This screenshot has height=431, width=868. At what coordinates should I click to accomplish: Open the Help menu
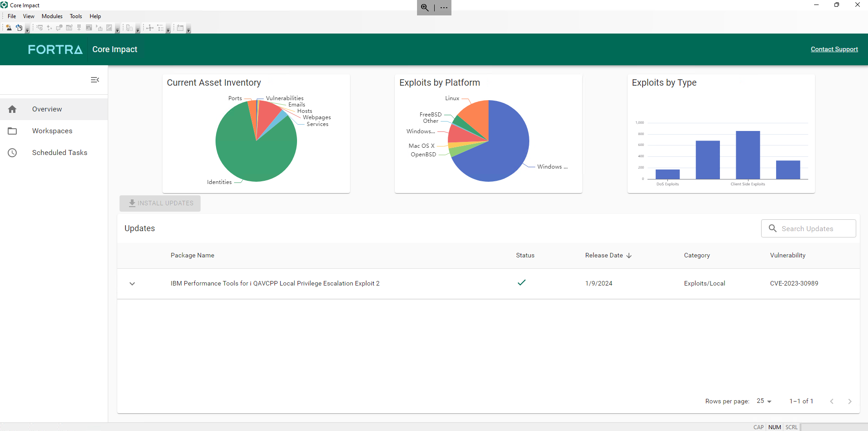95,16
